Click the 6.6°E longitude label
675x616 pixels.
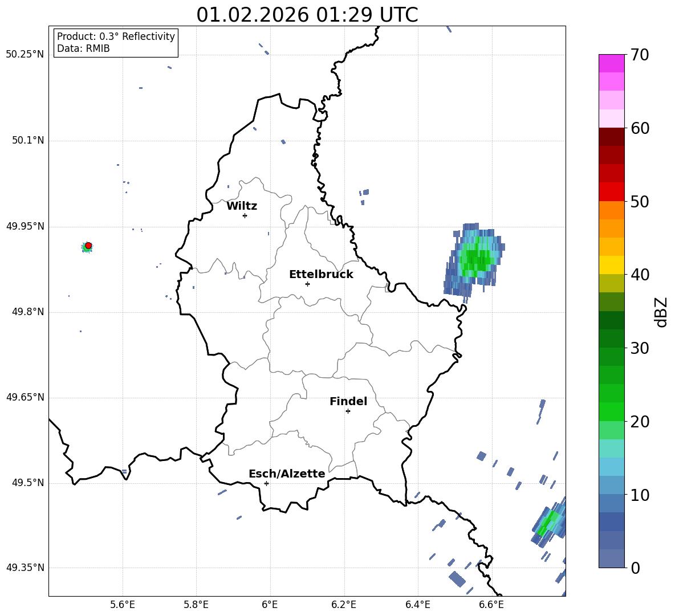point(491,605)
